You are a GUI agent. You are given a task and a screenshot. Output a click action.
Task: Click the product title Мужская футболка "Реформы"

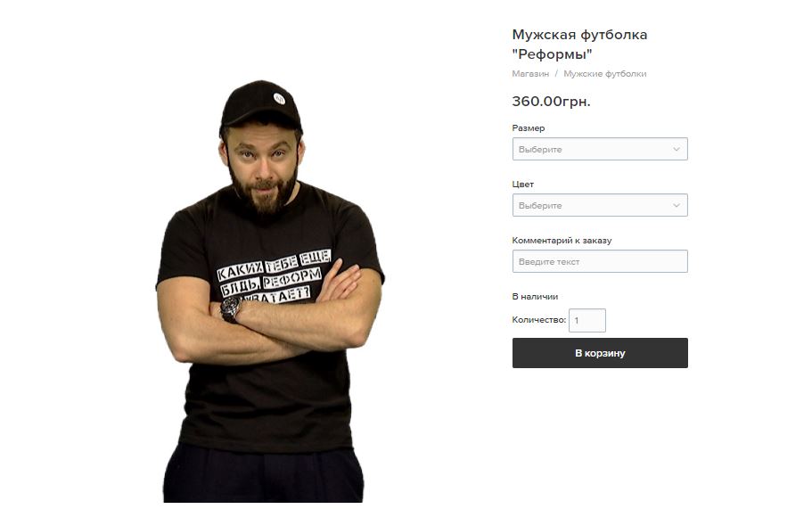point(579,44)
